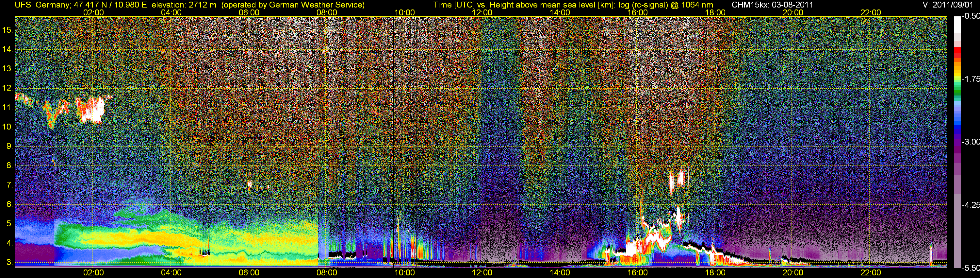The height and width of the screenshot is (278, 980).
Task: Pick the yellow band of the colorbar
Action: click(x=957, y=75)
